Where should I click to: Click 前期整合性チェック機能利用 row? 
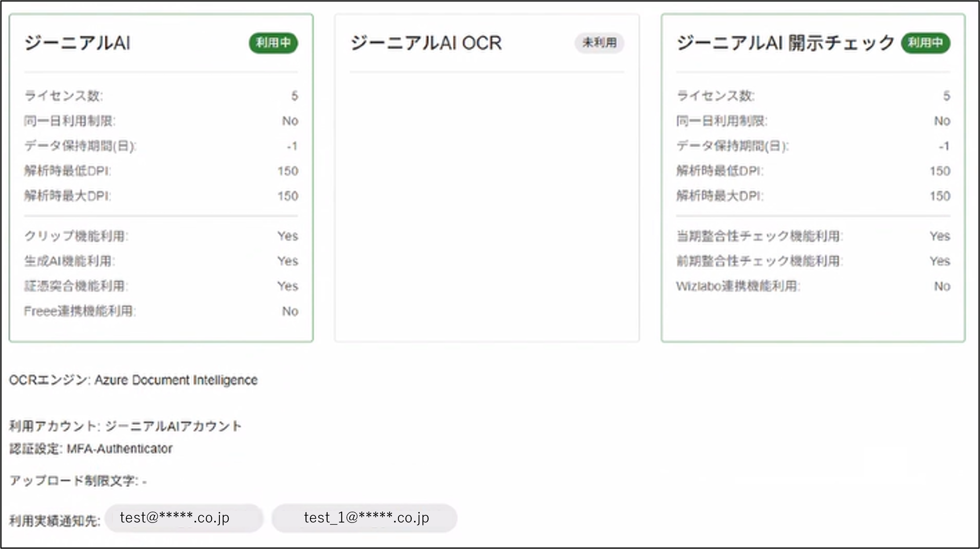pyautogui.click(x=759, y=261)
